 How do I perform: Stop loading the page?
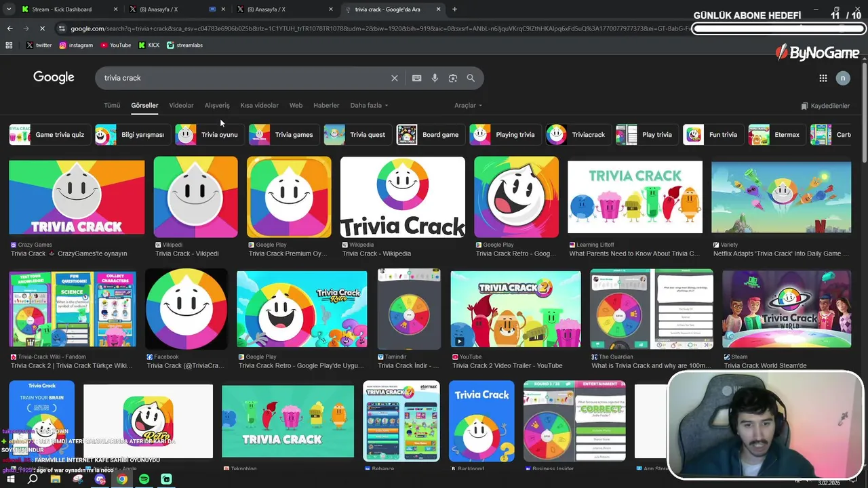click(42, 28)
